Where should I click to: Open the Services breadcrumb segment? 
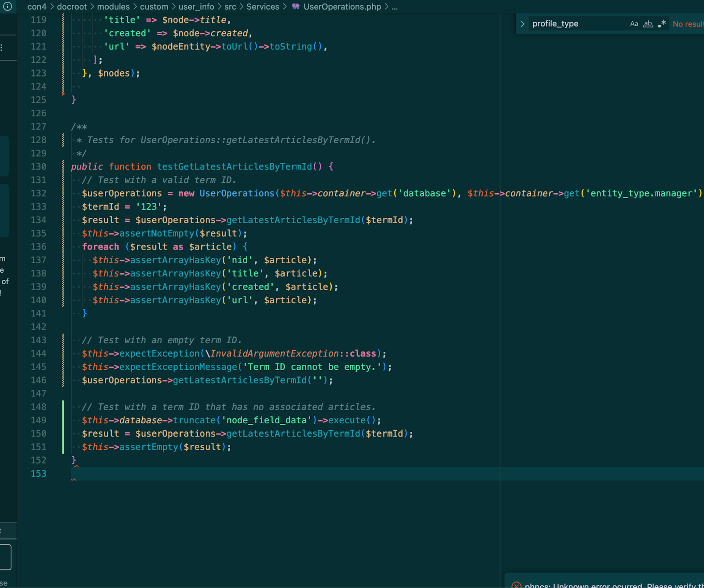pyautogui.click(x=263, y=7)
